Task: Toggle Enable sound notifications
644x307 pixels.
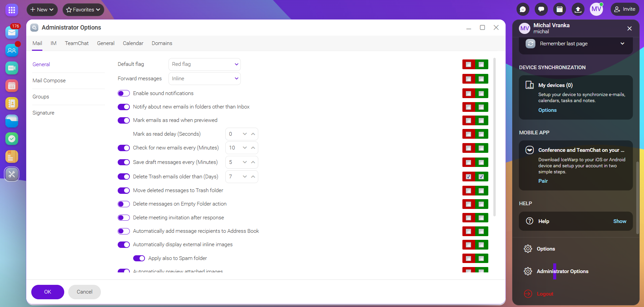Action: tap(124, 93)
